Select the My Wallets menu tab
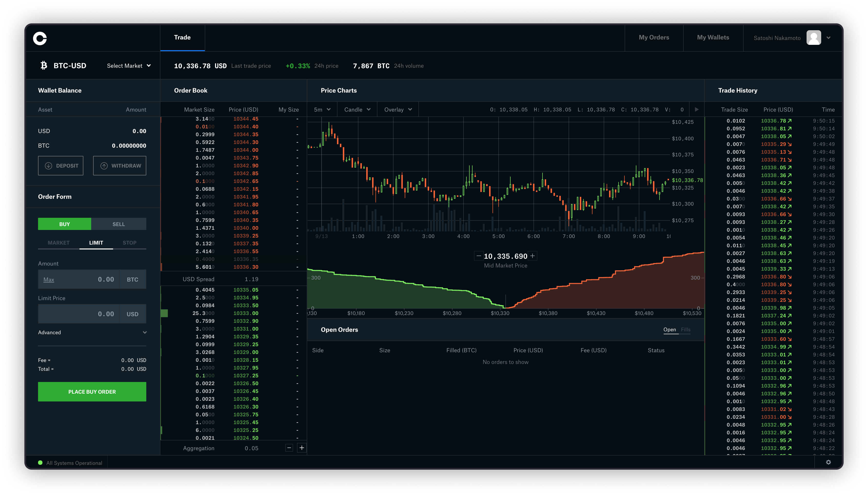This screenshot has width=868, height=495. click(x=714, y=38)
